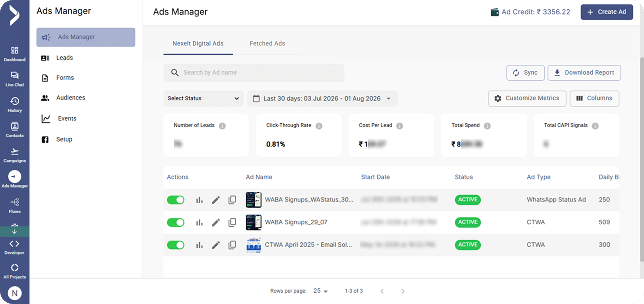Open Developer section in left rail
The width and height of the screenshot is (644, 304).
15,247
